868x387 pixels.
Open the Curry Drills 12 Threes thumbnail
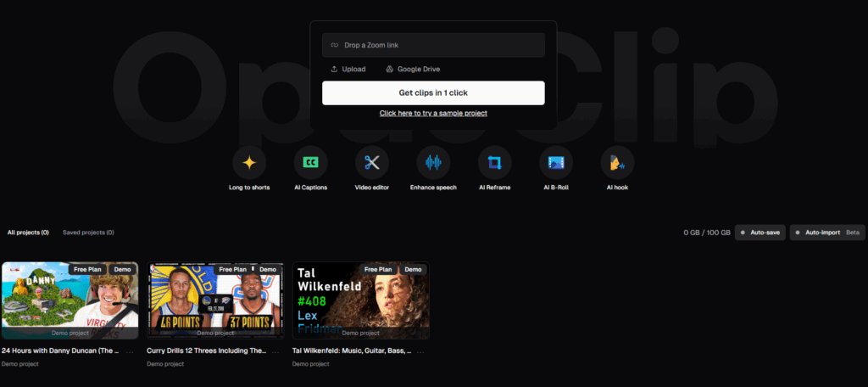[215, 297]
